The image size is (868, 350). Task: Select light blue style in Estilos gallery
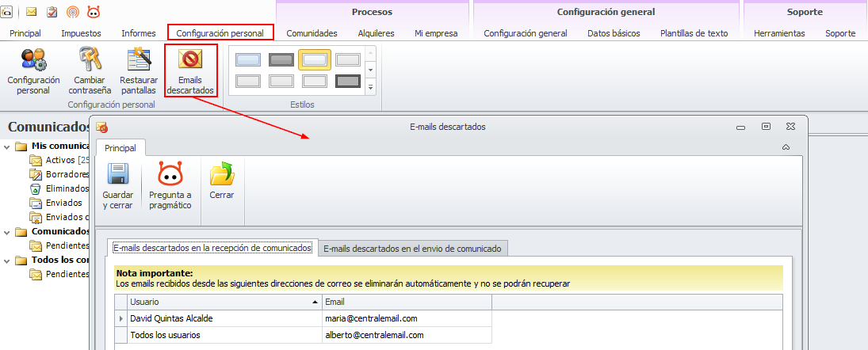click(248, 59)
